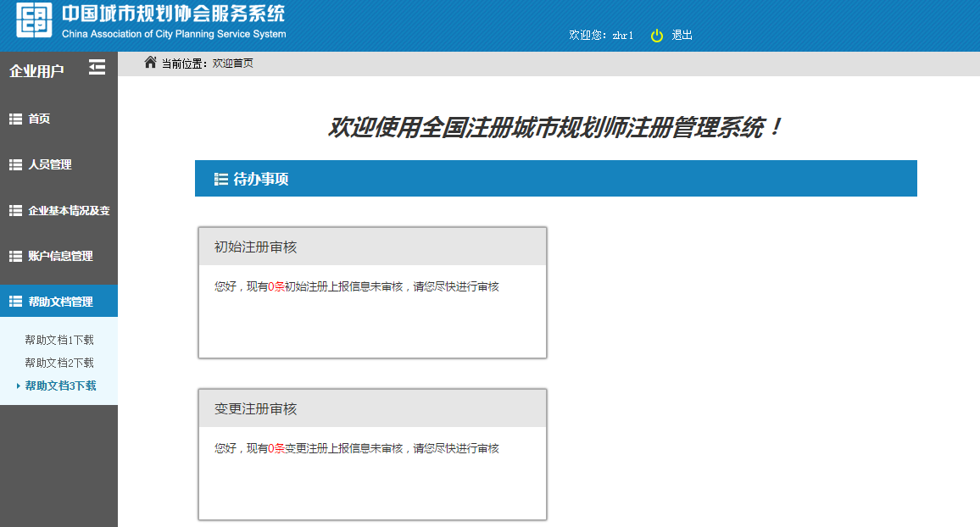Viewport: 980px width, 527px height.
Task: Click the list icon beside 人员管理
Action: pyautogui.click(x=15, y=165)
